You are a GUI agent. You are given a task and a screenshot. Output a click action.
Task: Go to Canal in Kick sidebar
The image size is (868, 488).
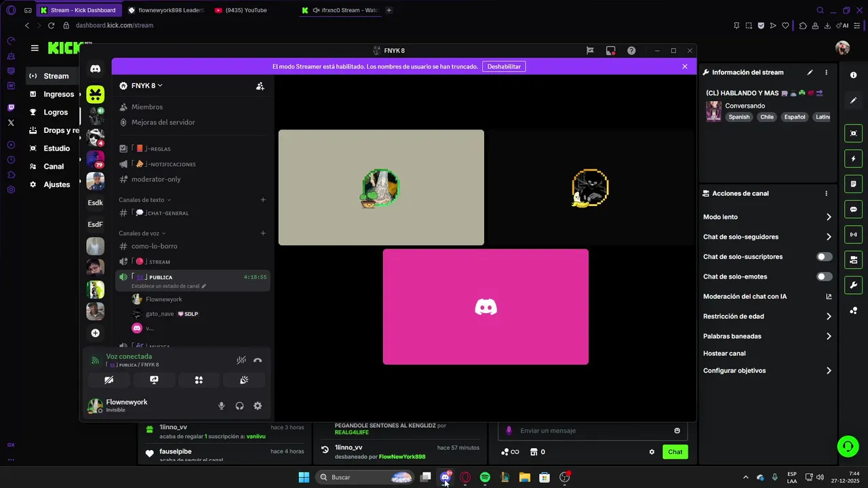(53, 167)
